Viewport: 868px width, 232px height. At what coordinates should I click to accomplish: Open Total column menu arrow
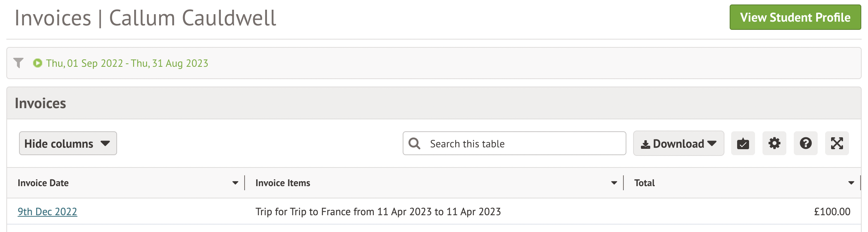[x=851, y=183]
